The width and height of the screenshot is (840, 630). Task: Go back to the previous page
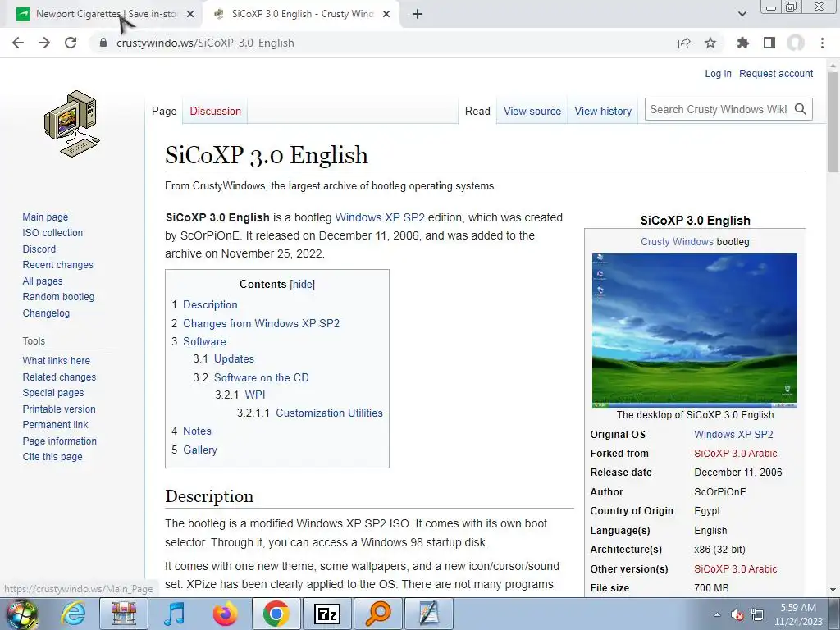[18, 43]
